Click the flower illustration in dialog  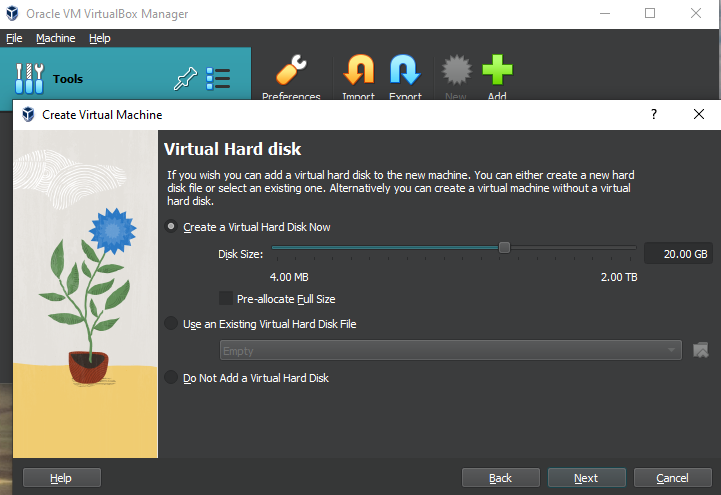[87, 296]
